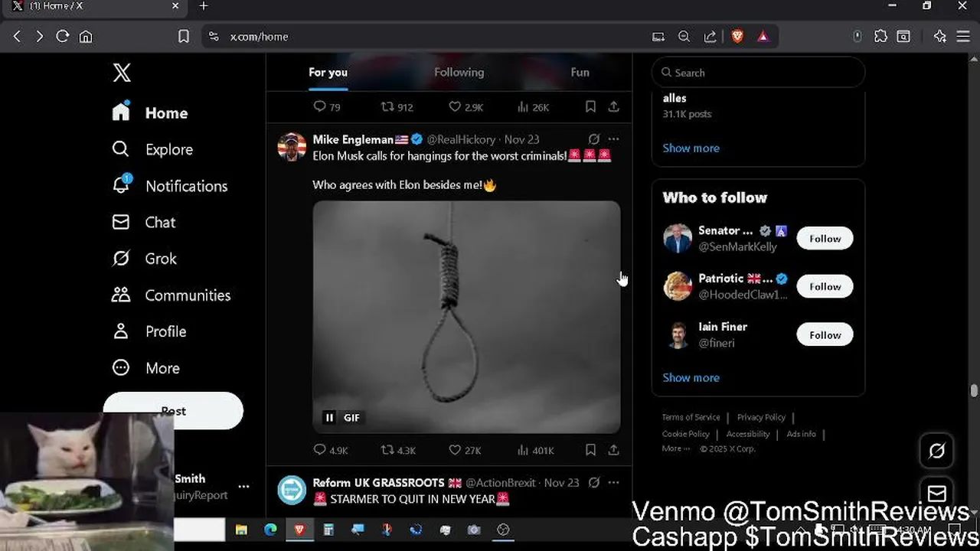Bookmark Mike Engleman's post
Screen dimensions: 980x551
[590, 450]
